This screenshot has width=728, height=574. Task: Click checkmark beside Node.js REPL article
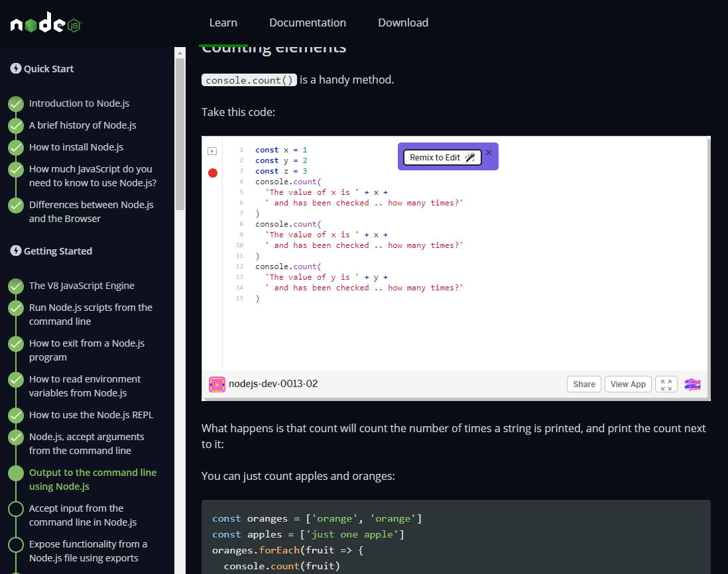tap(16, 416)
